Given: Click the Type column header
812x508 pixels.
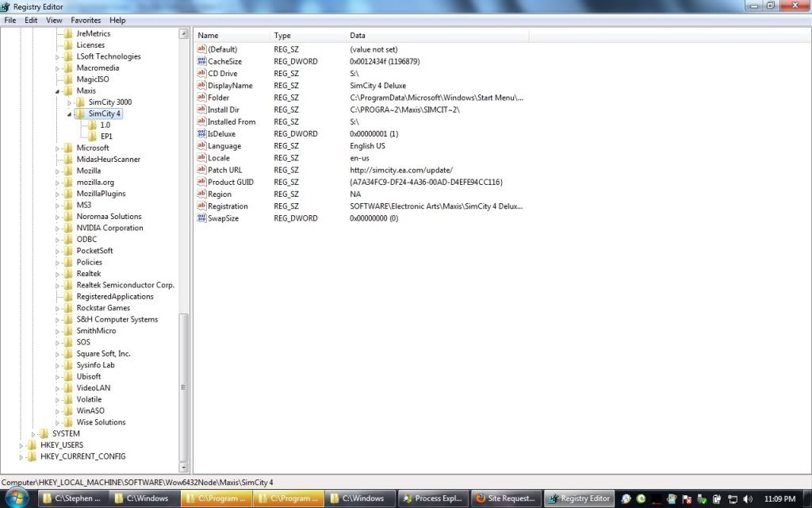Looking at the screenshot, I should coord(308,35).
